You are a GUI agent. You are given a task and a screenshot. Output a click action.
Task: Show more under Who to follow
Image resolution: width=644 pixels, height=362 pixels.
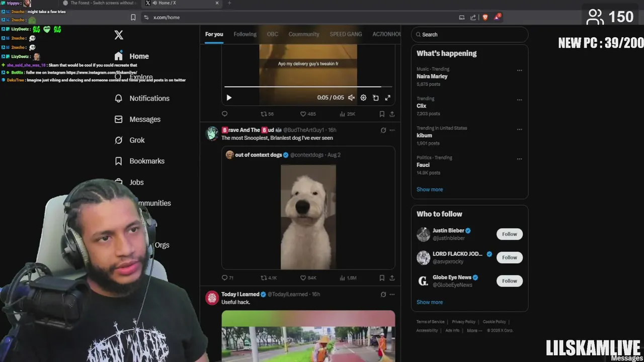(430, 302)
